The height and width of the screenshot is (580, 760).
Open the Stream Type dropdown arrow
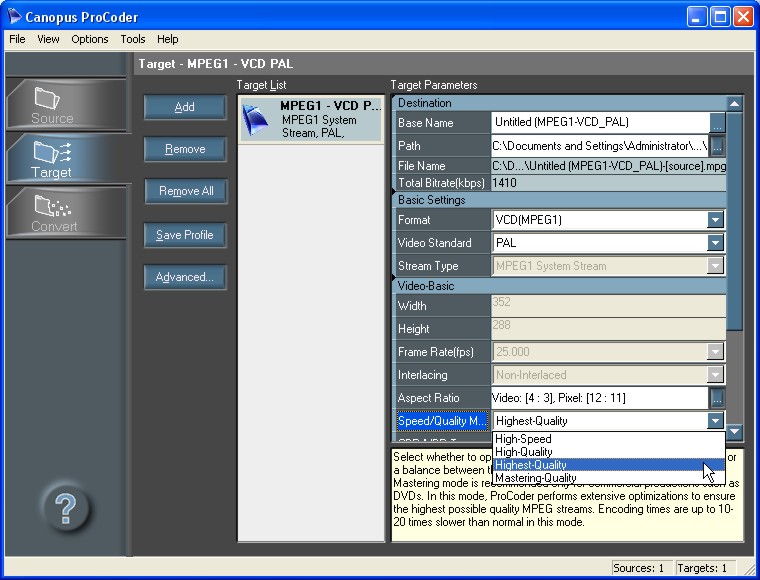click(x=715, y=266)
